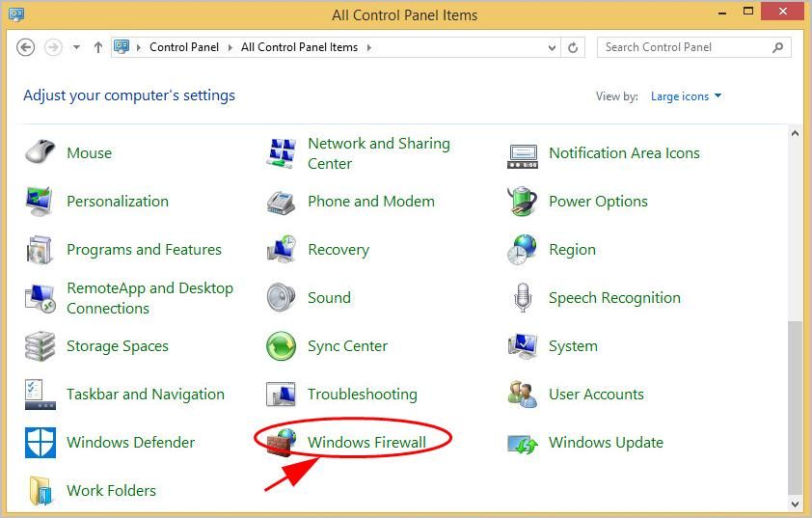Open the Programs and Features link
Viewport: 812px width, 518px height.
(x=144, y=250)
